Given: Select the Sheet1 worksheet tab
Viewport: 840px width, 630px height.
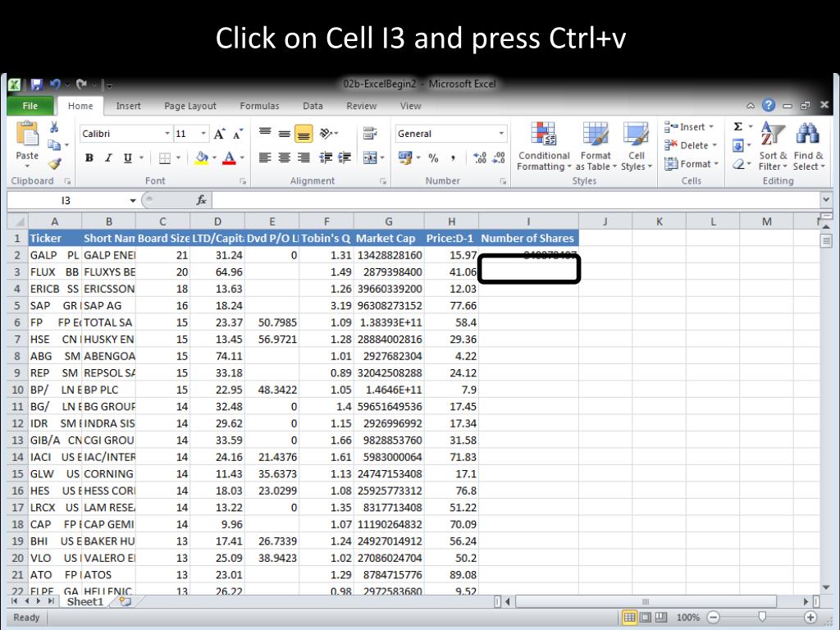Looking at the screenshot, I should [x=84, y=601].
